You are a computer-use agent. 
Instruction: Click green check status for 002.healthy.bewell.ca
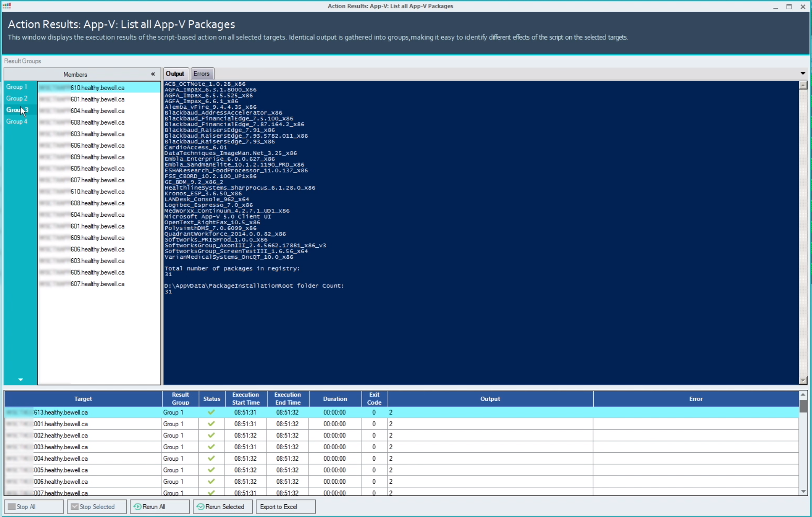[211, 435]
